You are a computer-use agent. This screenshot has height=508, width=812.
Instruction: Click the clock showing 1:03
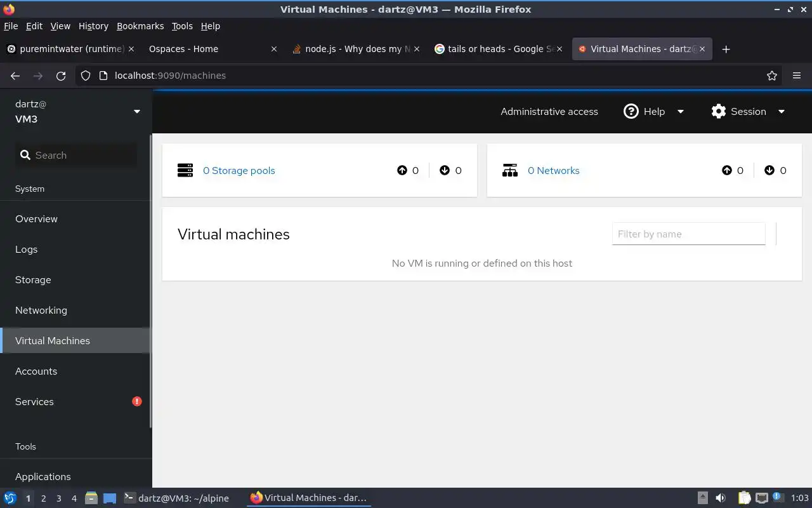[x=800, y=498]
